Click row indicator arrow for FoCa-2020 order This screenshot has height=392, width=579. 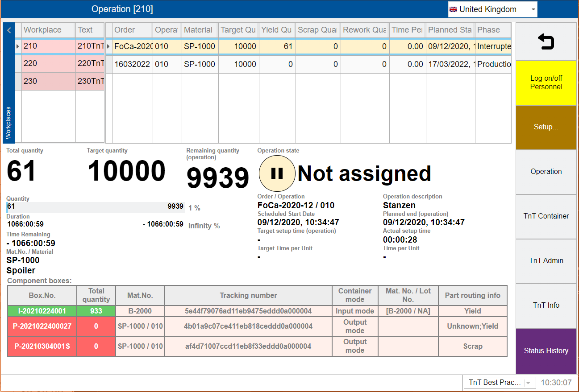click(x=108, y=46)
